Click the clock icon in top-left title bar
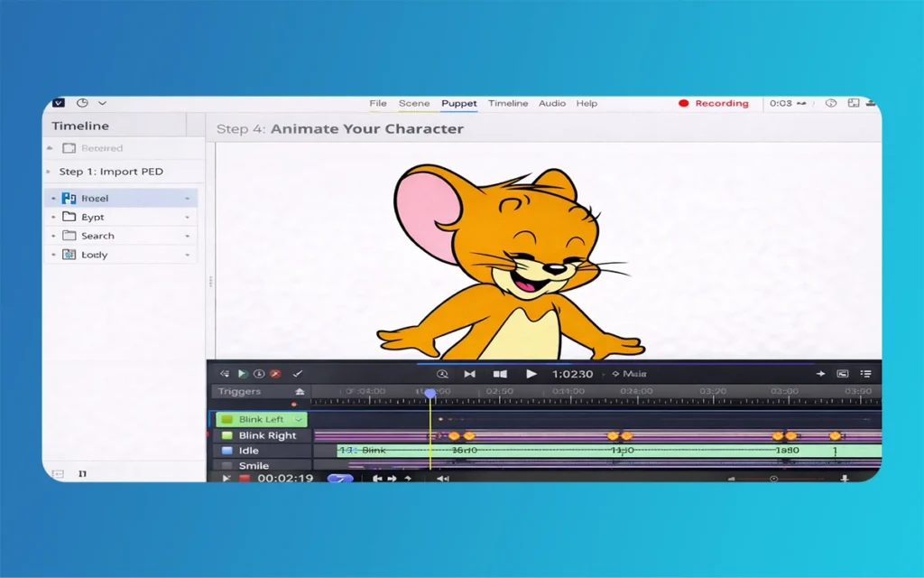924x578 pixels. pyautogui.click(x=82, y=104)
